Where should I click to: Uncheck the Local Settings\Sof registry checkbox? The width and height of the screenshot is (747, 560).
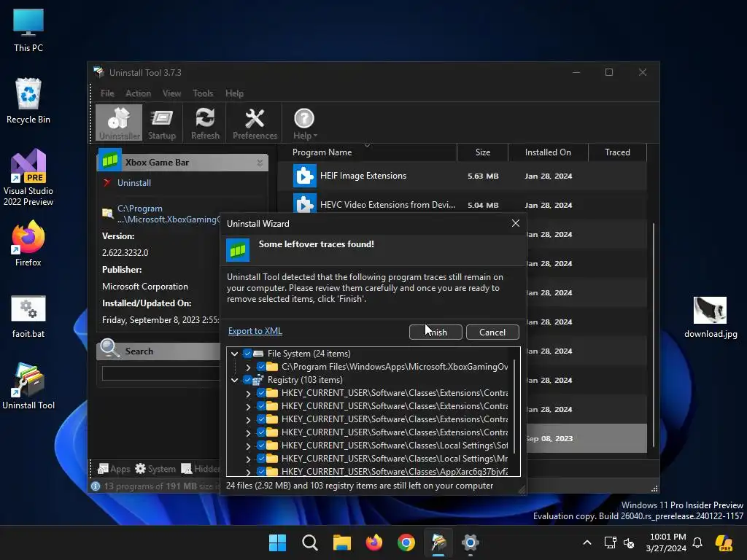(x=261, y=446)
